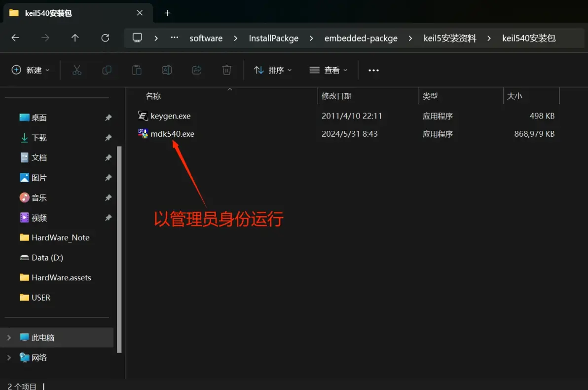Click the embedded-packge breadcrumb segment

pos(361,38)
